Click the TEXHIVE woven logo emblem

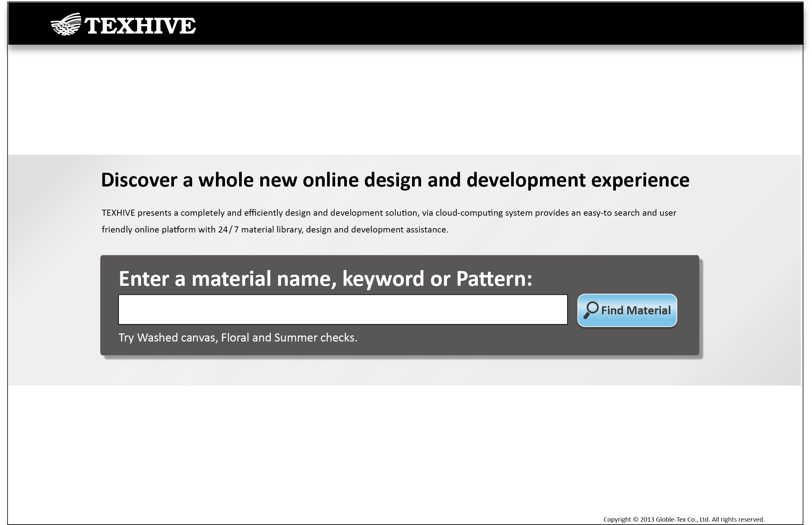coord(66,24)
